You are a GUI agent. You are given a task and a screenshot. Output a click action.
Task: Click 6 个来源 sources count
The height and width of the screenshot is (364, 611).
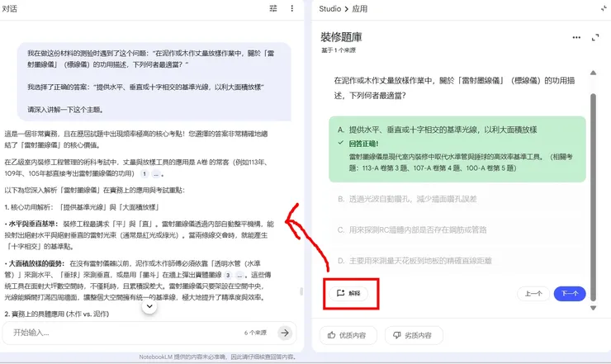(x=255, y=333)
